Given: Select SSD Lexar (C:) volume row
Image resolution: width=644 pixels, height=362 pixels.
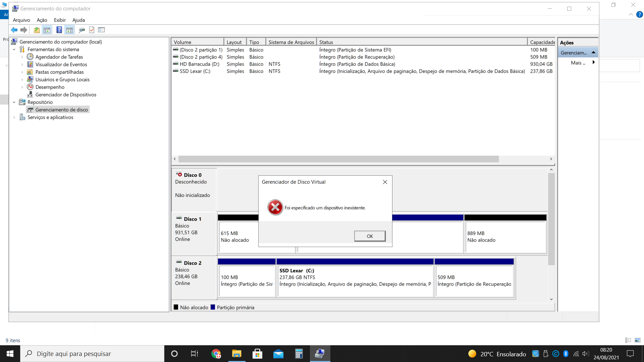Looking at the screenshot, I should click(x=363, y=71).
